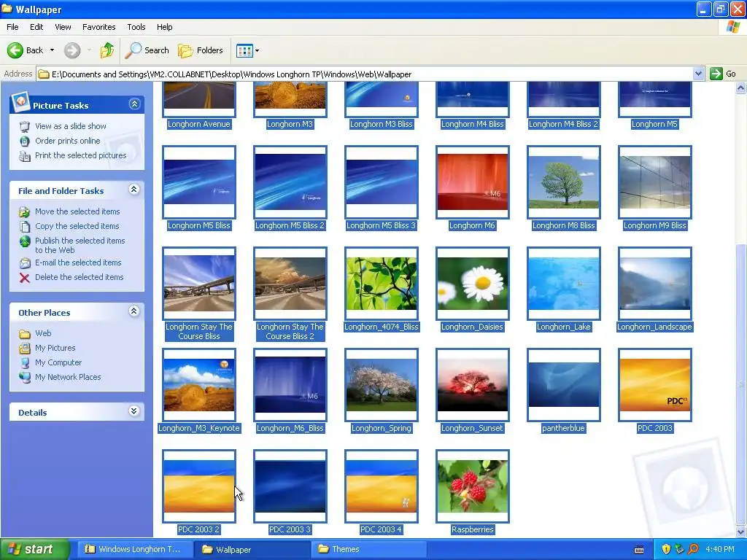Open the Favorites menu

(98, 27)
